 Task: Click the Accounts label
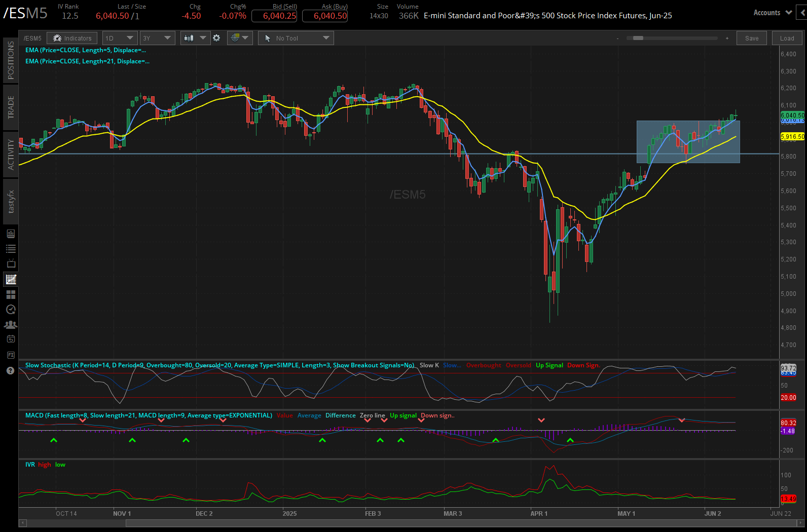tap(766, 13)
